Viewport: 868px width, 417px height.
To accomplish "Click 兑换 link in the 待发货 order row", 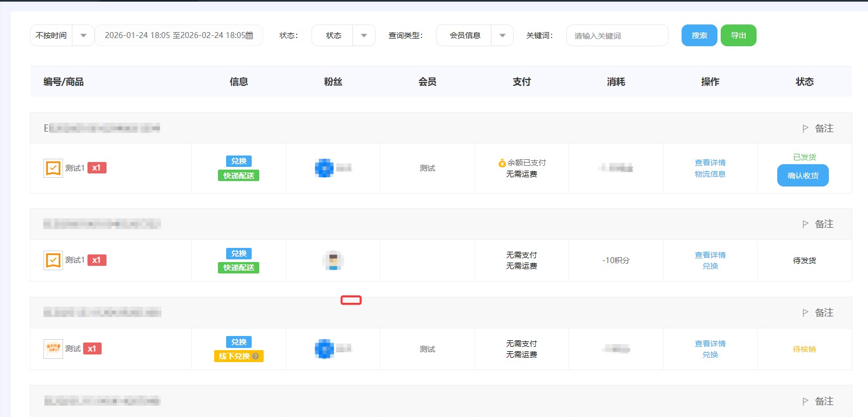I will pyautogui.click(x=710, y=266).
